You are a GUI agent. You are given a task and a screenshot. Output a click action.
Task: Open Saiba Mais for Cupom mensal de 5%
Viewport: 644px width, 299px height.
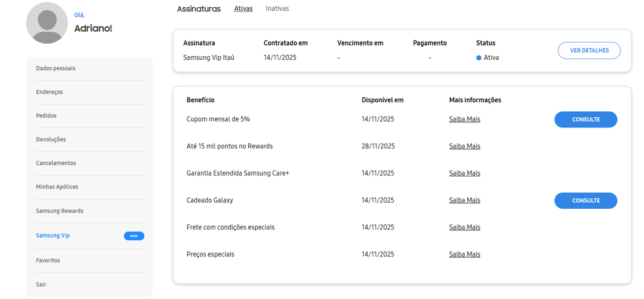[x=464, y=120]
